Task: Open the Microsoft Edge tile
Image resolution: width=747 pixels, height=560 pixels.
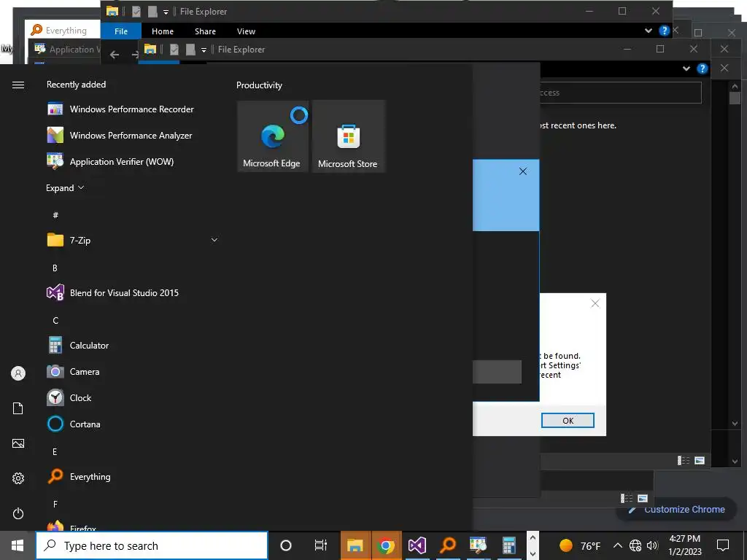Action: [x=273, y=136]
